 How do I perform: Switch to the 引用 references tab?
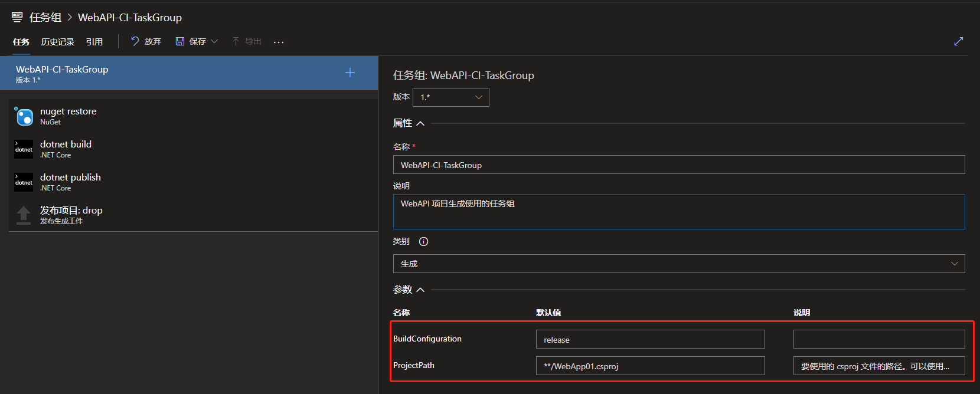coord(94,42)
